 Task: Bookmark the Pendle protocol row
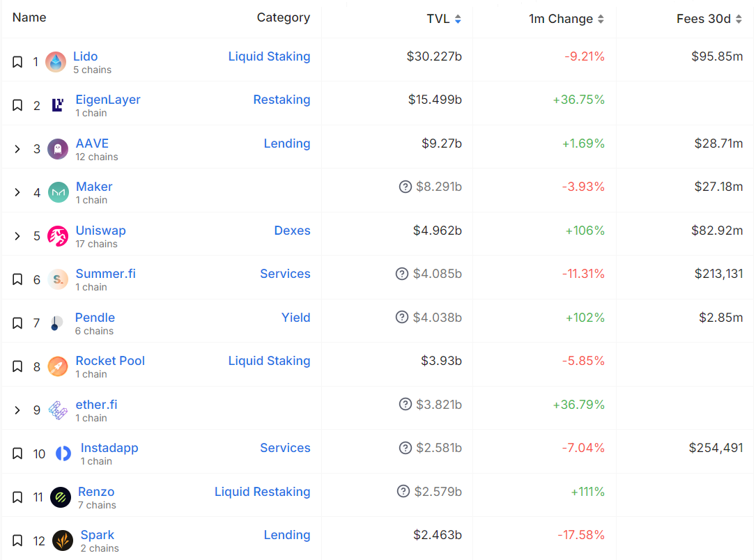(x=17, y=323)
